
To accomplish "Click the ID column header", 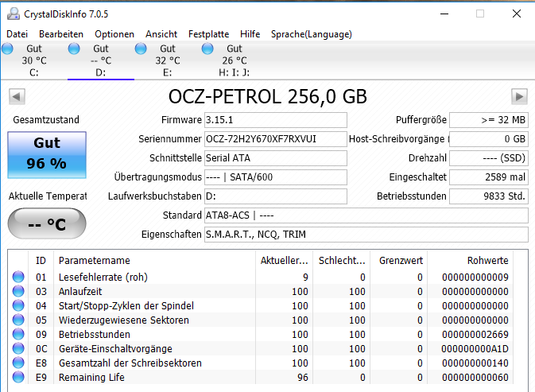I will [41, 261].
